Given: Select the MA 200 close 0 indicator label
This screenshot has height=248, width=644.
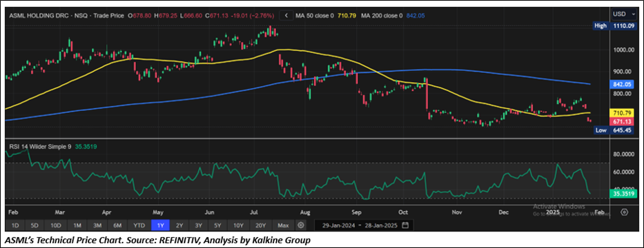Looking at the screenshot, I should click(x=382, y=16).
